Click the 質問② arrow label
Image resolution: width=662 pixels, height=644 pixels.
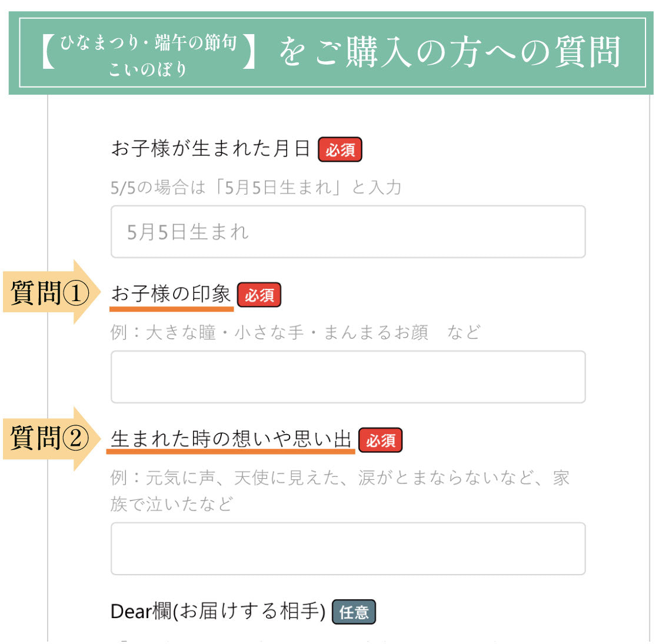tap(52, 439)
